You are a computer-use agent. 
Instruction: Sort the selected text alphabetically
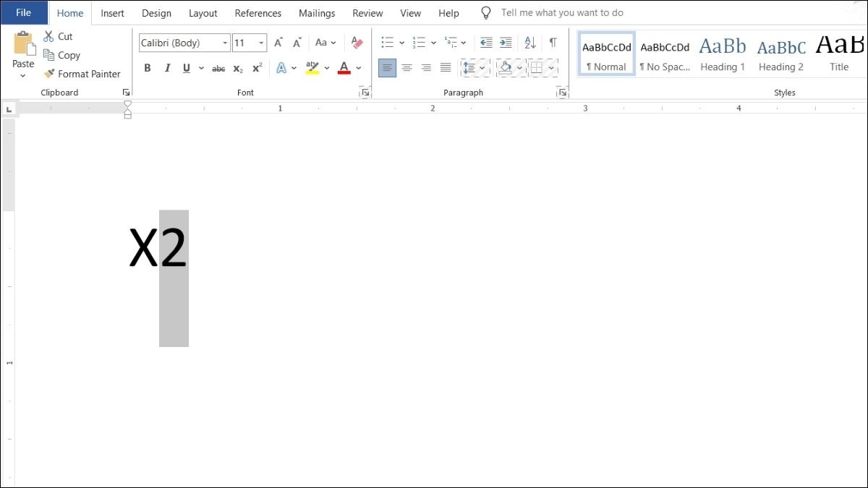pos(530,43)
